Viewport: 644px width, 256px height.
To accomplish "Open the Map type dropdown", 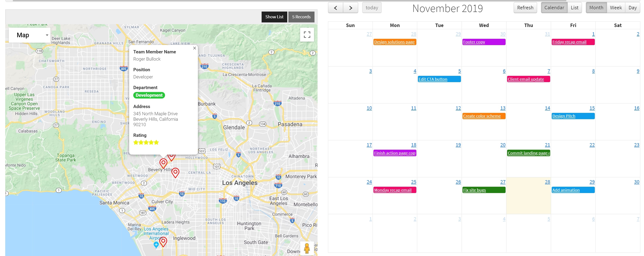I will tap(30, 35).
